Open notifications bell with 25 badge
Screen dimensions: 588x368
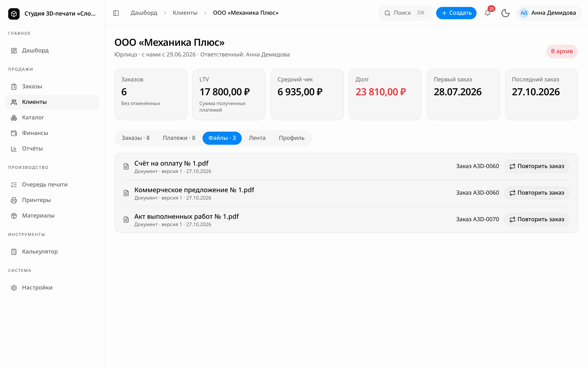[487, 13]
